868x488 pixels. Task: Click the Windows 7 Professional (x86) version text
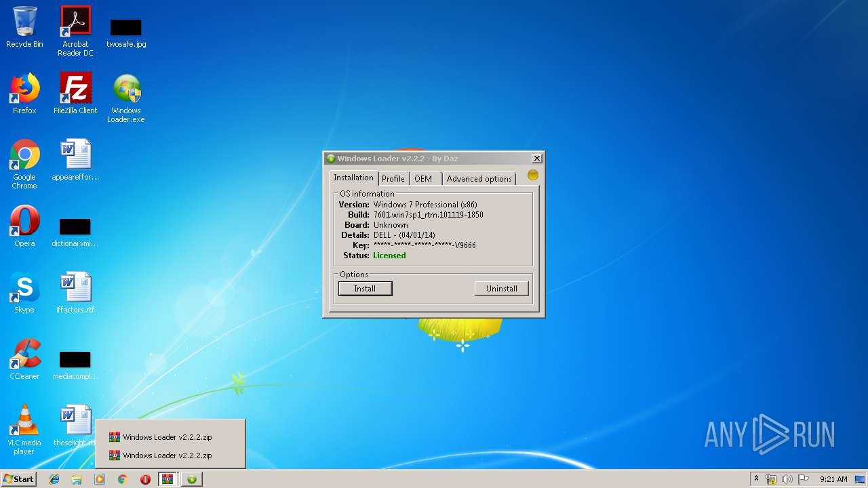point(425,205)
